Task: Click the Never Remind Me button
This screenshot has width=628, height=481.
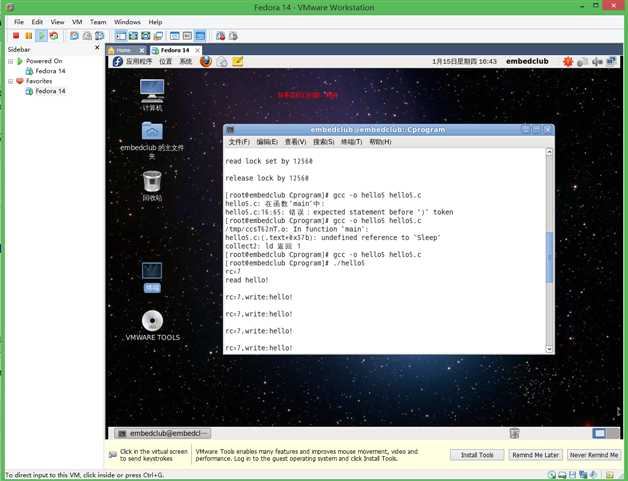Action: [594, 455]
